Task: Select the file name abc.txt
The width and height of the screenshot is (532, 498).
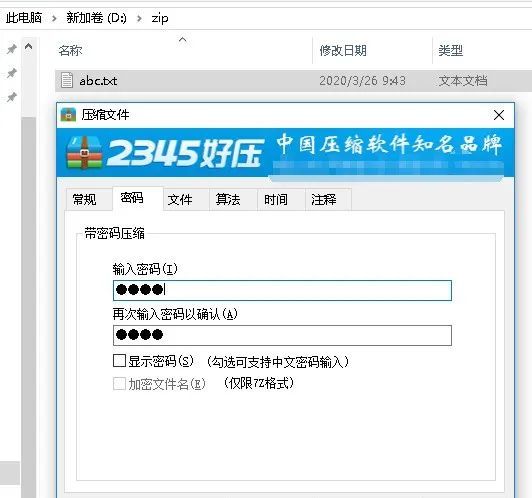Action: (x=98, y=81)
